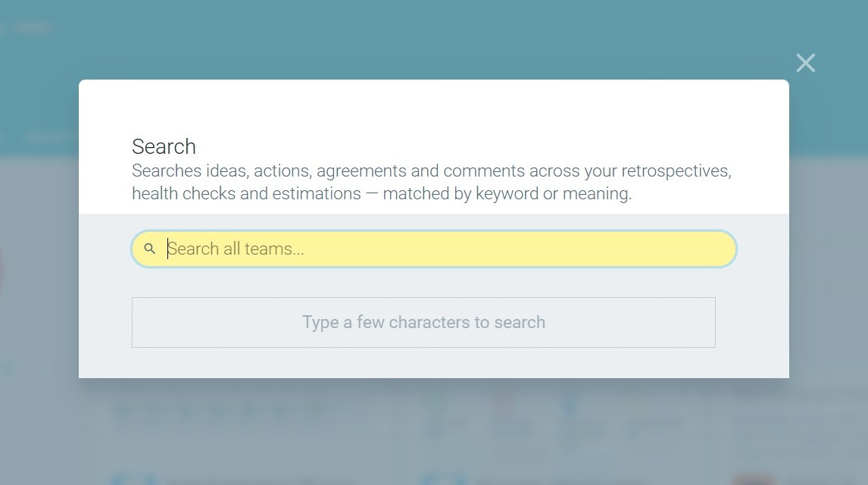The image size is (868, 485).
Task: Click the 'Type a few characters to search' box
Action: pyautogui.click(x=423, y=322)
